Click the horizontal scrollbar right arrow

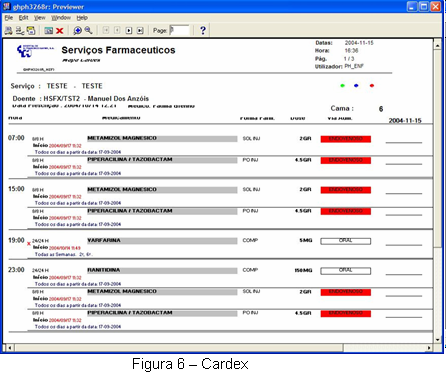pos(429,348)
